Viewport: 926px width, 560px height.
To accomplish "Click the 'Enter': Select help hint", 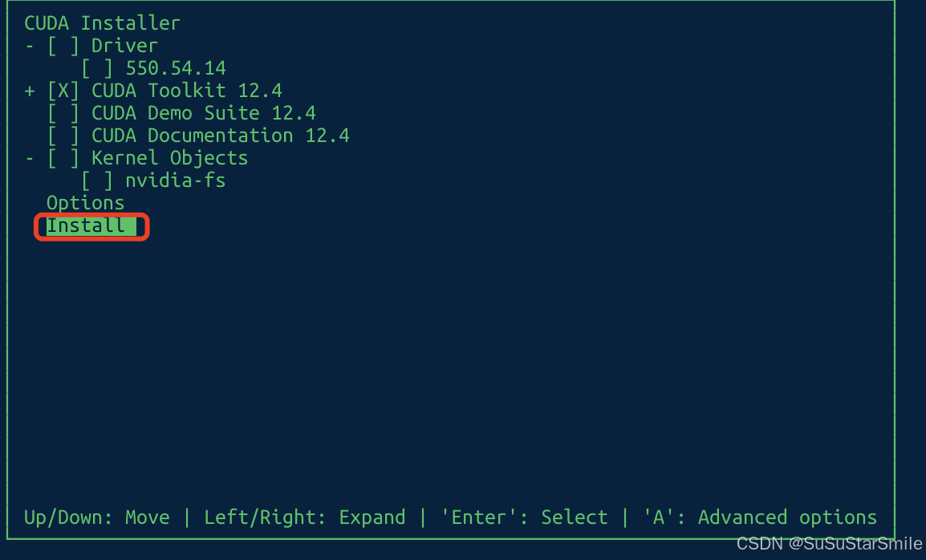I will (x=526, y=517).
